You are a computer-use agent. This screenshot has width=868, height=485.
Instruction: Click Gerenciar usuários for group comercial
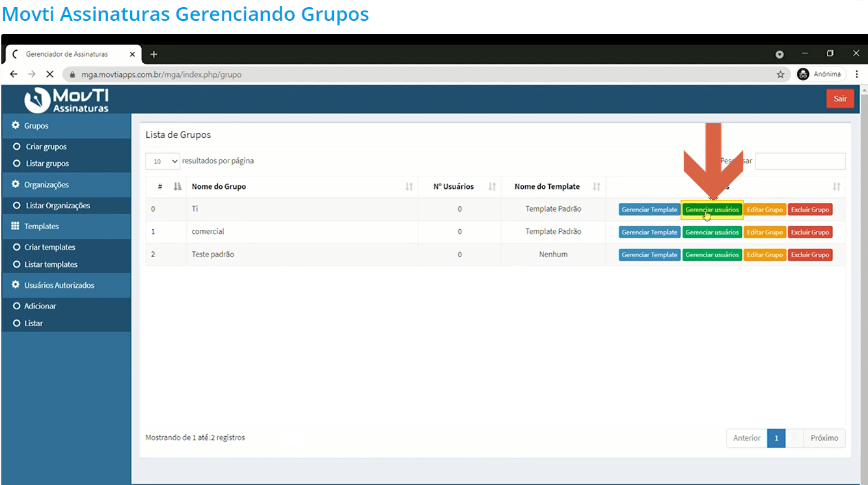click(712, 232)
